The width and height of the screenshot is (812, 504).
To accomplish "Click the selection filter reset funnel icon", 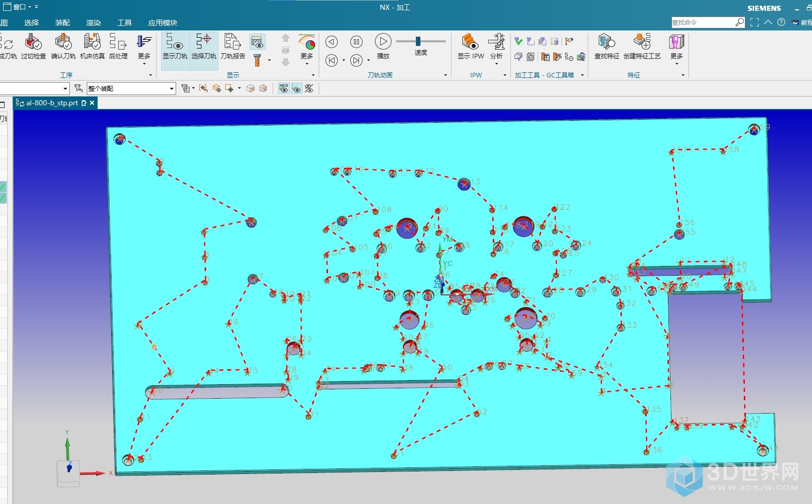I will click(x=79, y=88).
